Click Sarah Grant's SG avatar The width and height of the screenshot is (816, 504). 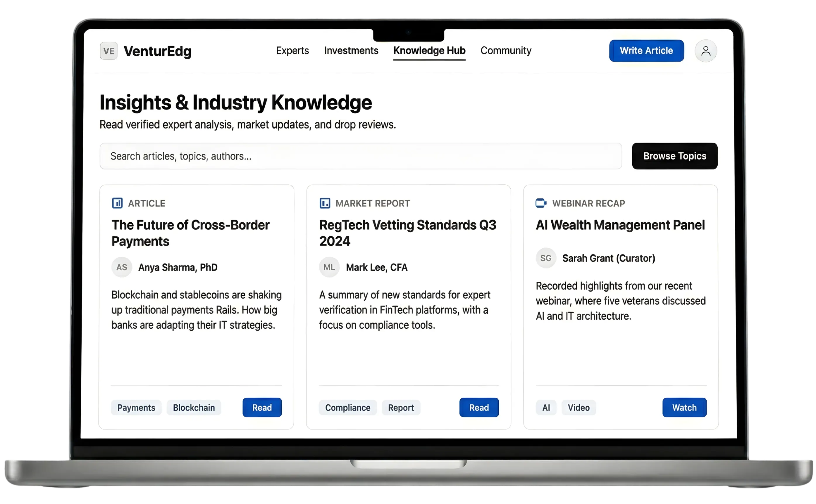pos(546,258)
